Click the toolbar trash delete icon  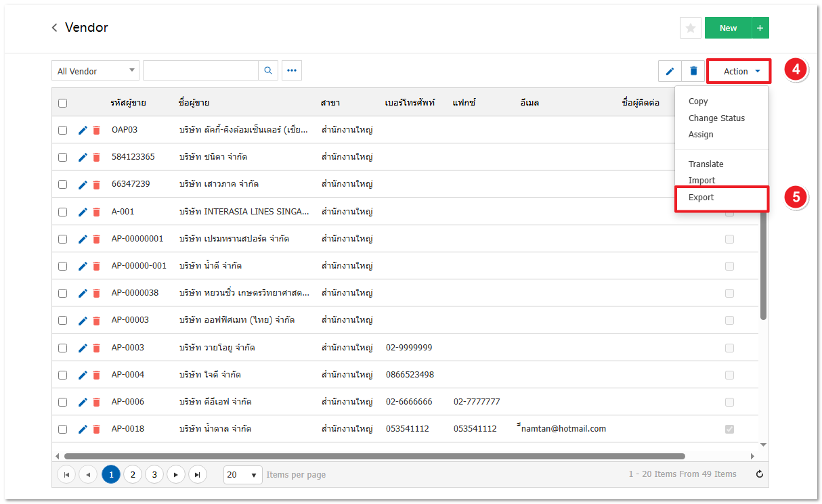(x=693, y=71)
